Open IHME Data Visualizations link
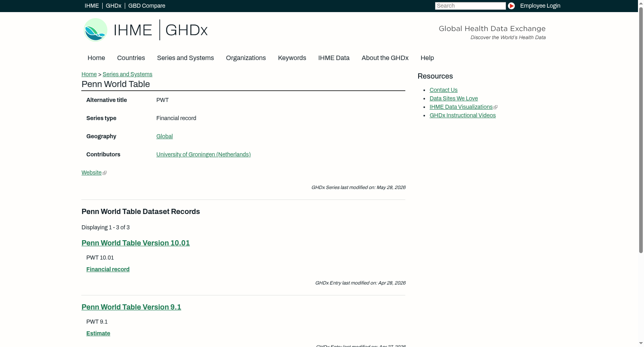The image size is (644, 347). click(x=461, y=107)
